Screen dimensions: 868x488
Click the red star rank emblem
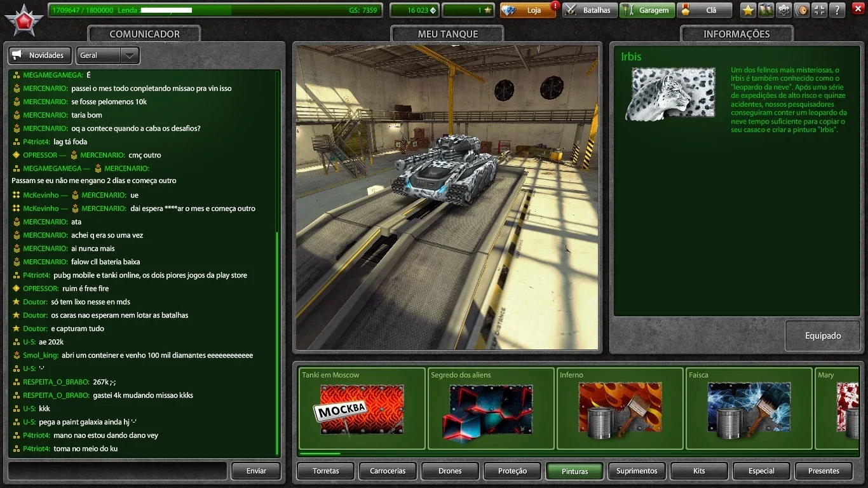tap(24, 20)
